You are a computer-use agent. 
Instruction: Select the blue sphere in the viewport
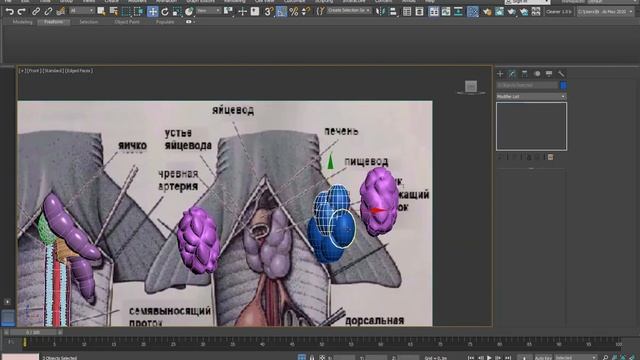342,229
